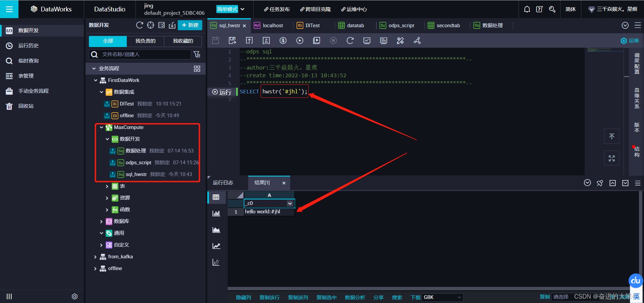Image resolution: width=644 pixels, height=303 pixels.
Task: Switch result view to area chart icon
Action: [216, 230]
